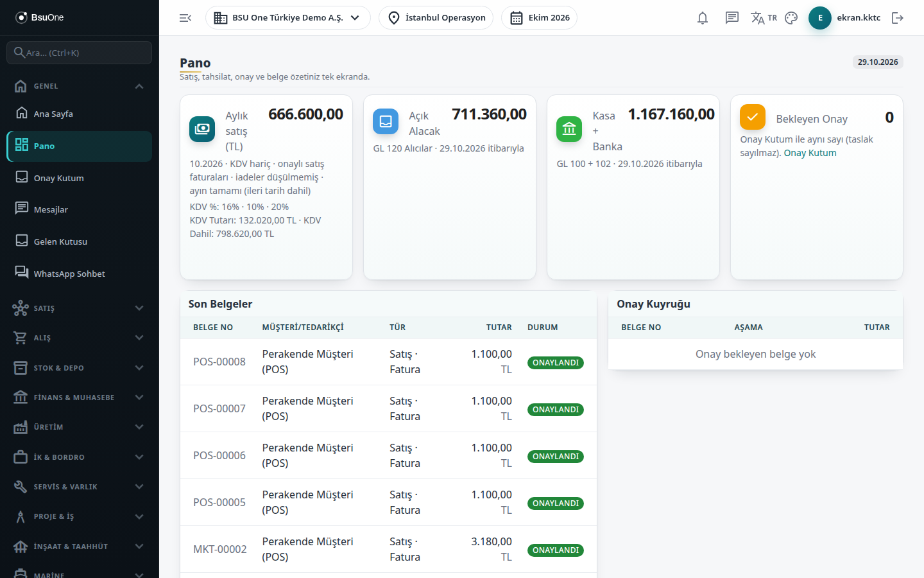Click the green Kasa + Banka bank icon

tap(569, 129)
